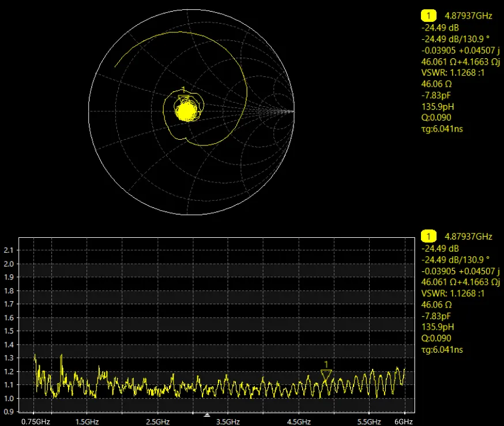Click the yellow marker 1 badge beside VSWR graph
Screen dimensions: 504x426
(428, 236)
